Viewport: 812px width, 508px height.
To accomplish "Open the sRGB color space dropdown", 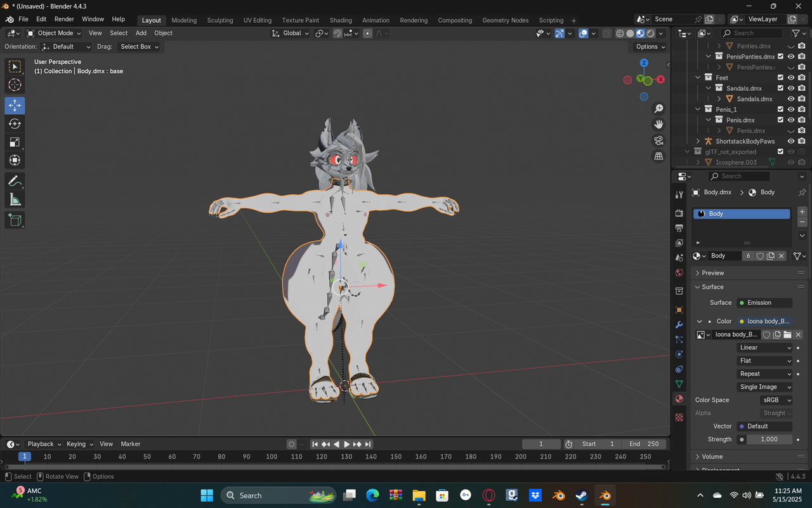I will click(x=776, y=400).
